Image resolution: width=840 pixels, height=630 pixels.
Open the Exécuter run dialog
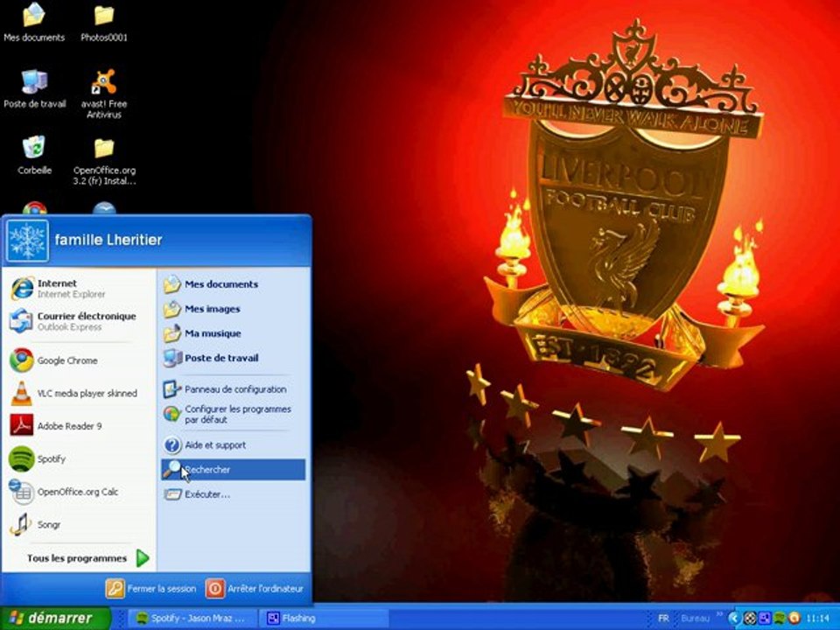click(233, 494)
